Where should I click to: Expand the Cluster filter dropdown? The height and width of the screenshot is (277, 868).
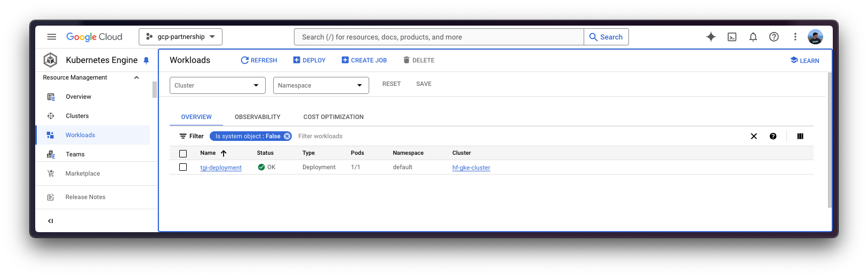[x=218, y=85]
